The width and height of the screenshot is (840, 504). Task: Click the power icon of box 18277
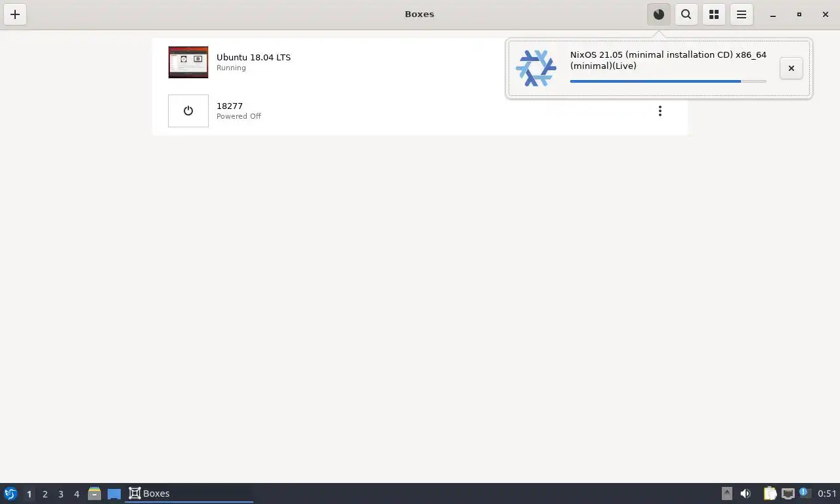(188, 111)
